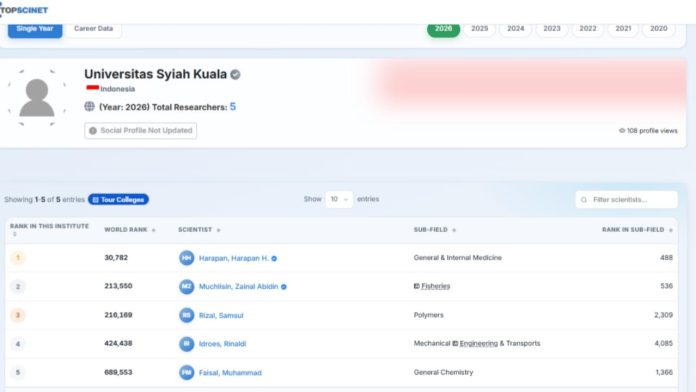Image resolution: width=696 pixels, height=392 pixels.
Task: Click the rank 1 gold badge
Action: coord(18,257)
